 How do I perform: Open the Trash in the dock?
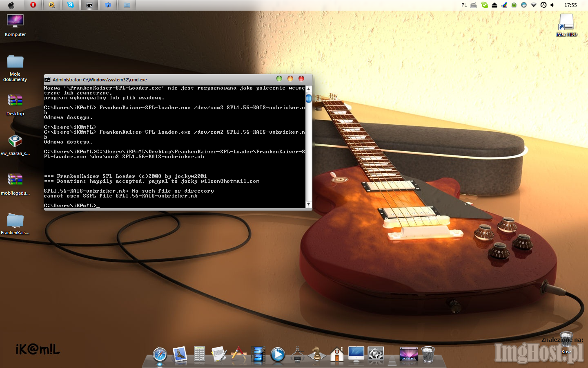tap(428, 354)
